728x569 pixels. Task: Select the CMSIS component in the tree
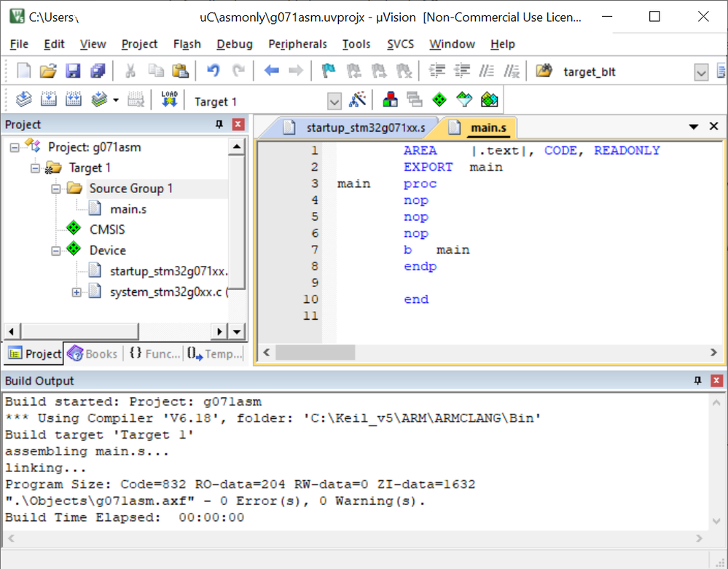(107, 229)
